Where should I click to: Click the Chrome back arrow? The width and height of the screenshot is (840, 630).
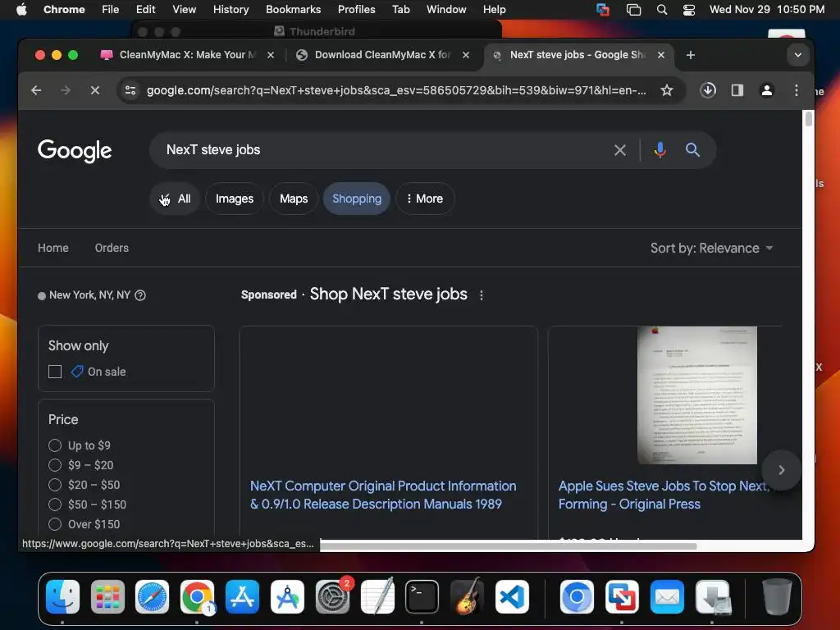point(36,90)
